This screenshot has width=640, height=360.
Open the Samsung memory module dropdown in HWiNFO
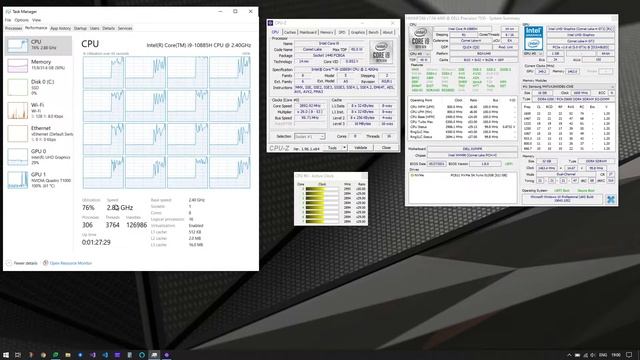point(569,87)
